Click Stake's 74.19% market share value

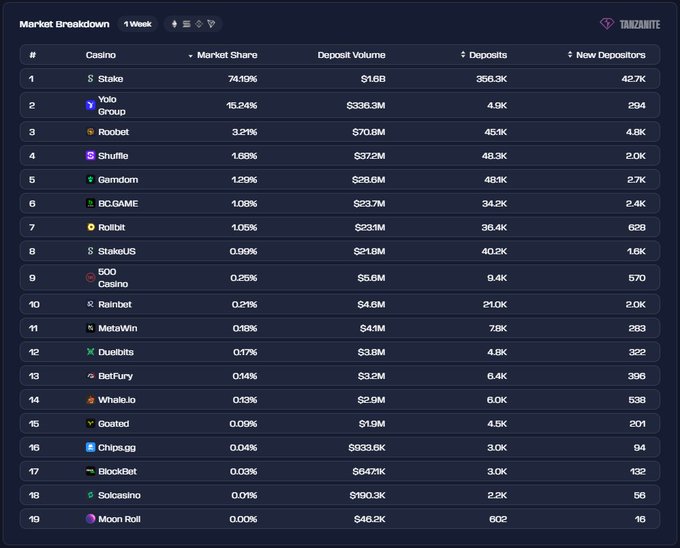pos(242,79)
